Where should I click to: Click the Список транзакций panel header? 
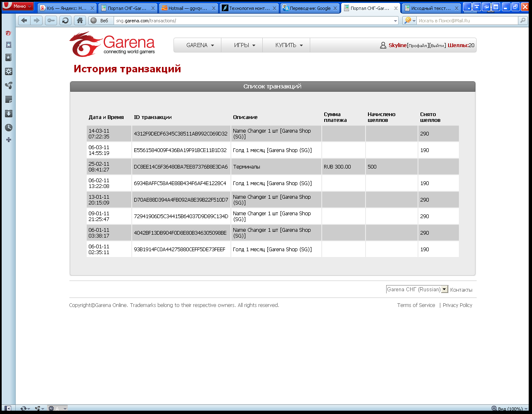(x=273, y=86)
